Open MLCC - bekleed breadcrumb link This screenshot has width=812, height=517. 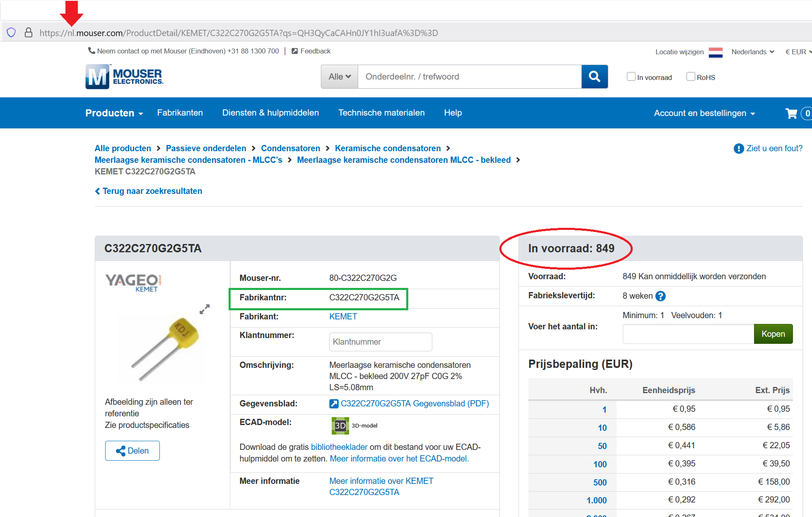click(404, 160)
